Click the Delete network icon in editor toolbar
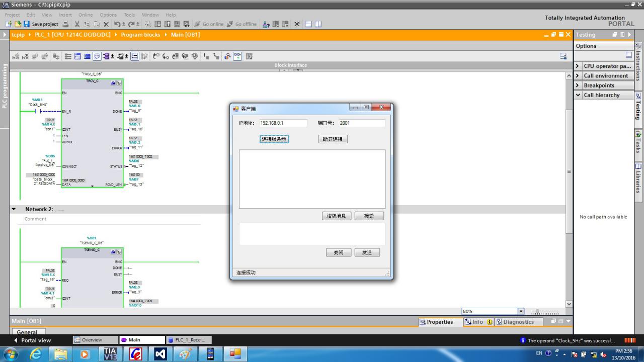This screenshot has width=644, height=362. pyautogui.click(x=25, y=57)
